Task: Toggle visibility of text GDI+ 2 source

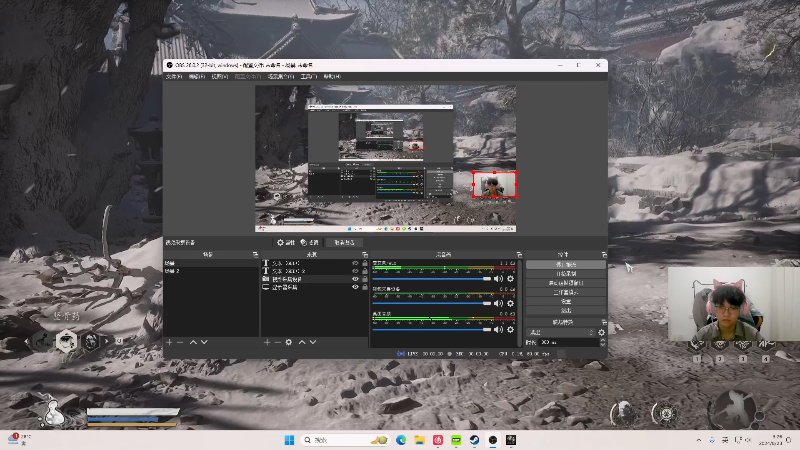Action: click(x=356, y=271)
